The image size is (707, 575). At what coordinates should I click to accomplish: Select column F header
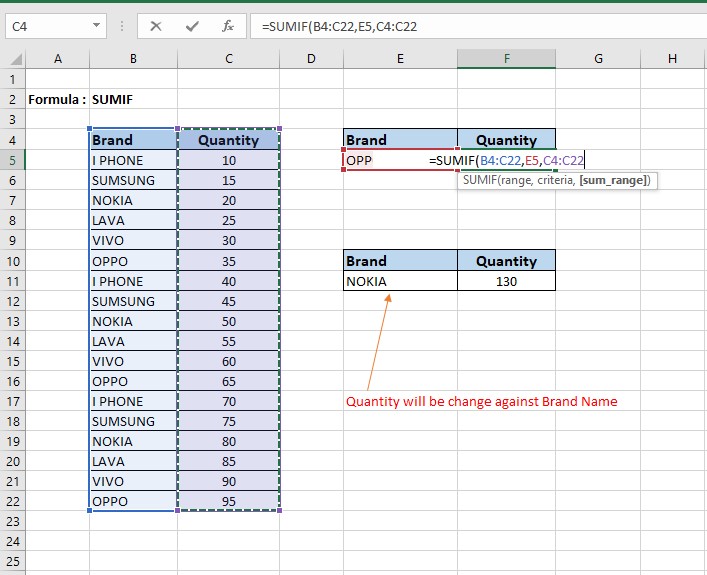tap(506, 60)
